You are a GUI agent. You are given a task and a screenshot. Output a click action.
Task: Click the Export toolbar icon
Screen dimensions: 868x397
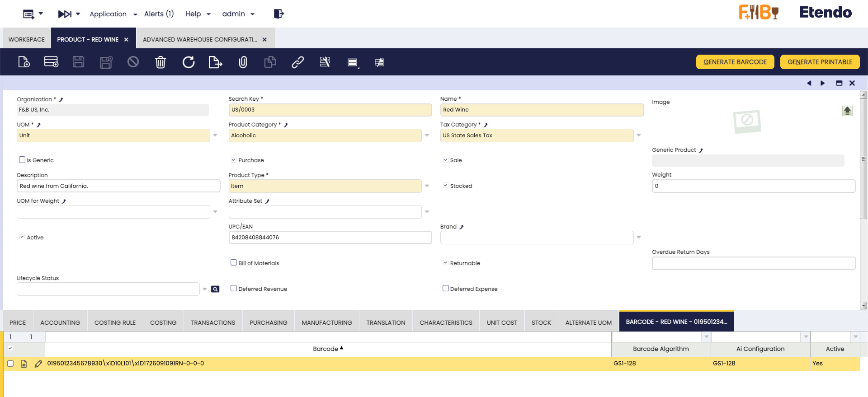click(x=215, y=62)
